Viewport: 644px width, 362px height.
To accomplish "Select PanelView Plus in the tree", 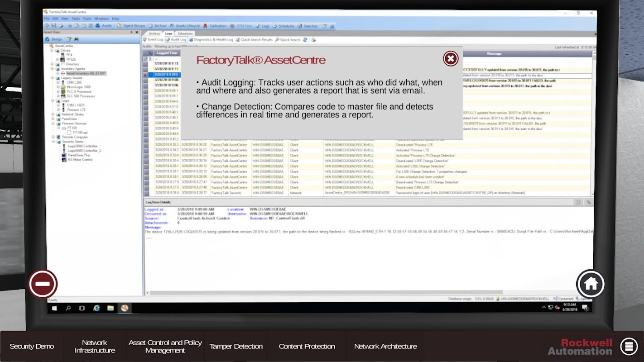I will (x=79, y=155).
